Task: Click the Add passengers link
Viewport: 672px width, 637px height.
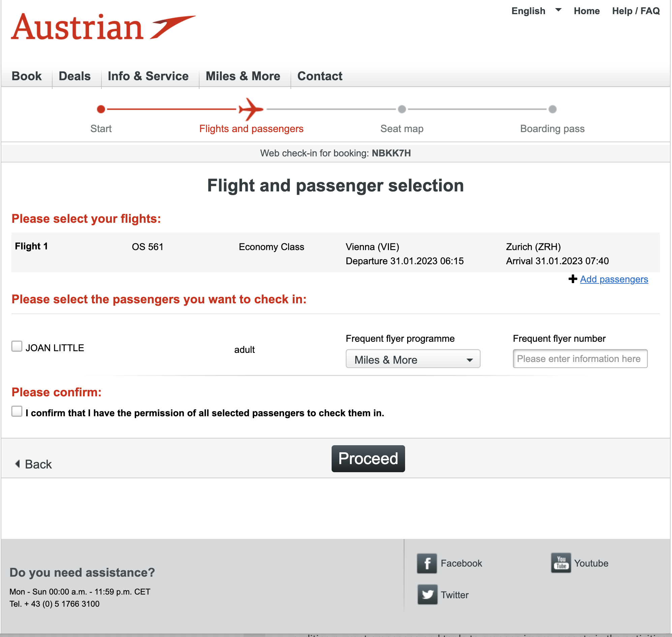Action: (614, 279)
